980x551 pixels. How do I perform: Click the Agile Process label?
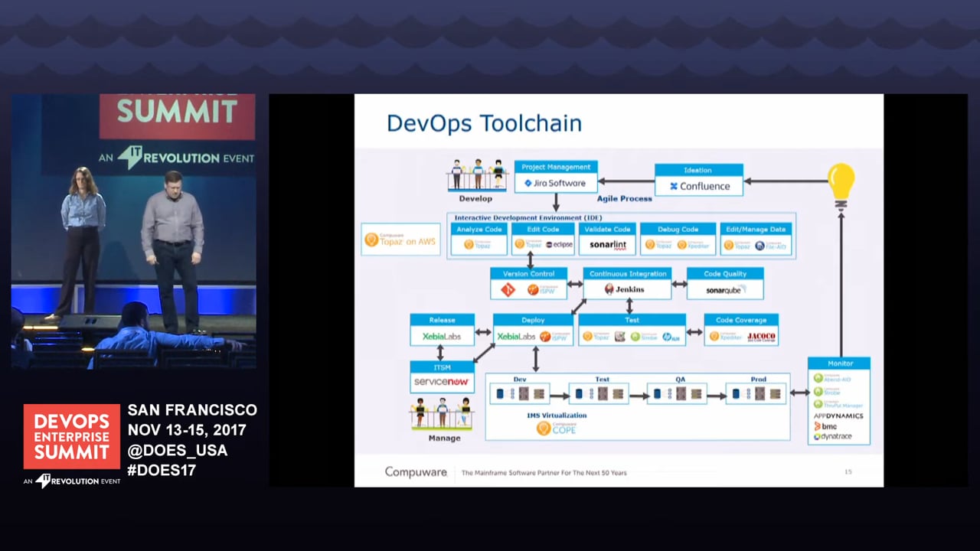pos(626,198)
